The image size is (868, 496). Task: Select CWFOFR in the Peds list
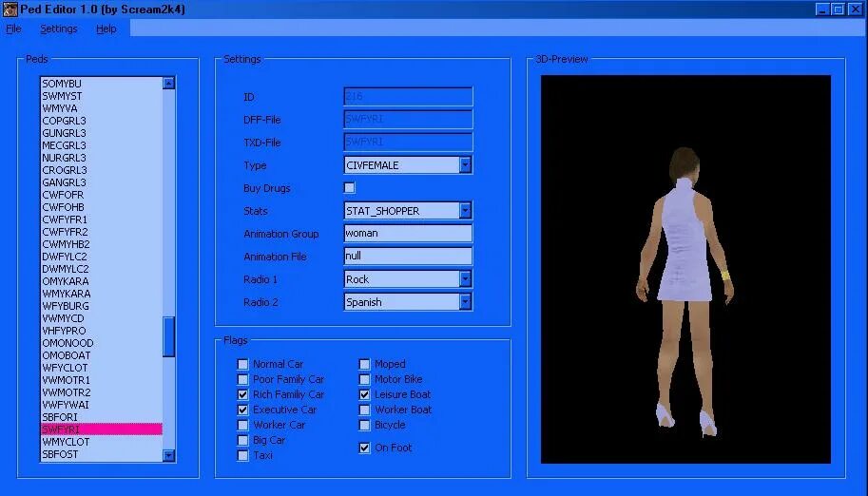102,195
